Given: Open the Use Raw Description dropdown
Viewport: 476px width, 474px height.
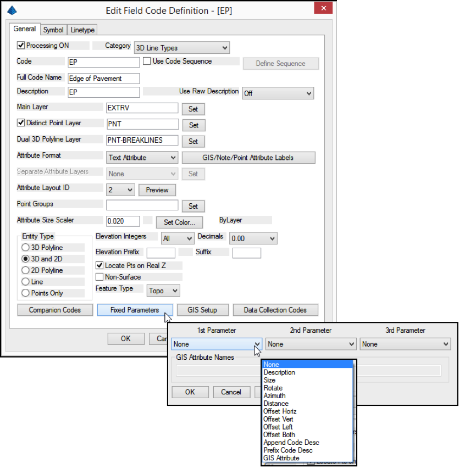Looking at the screenshot, I should tap(278, 93).
